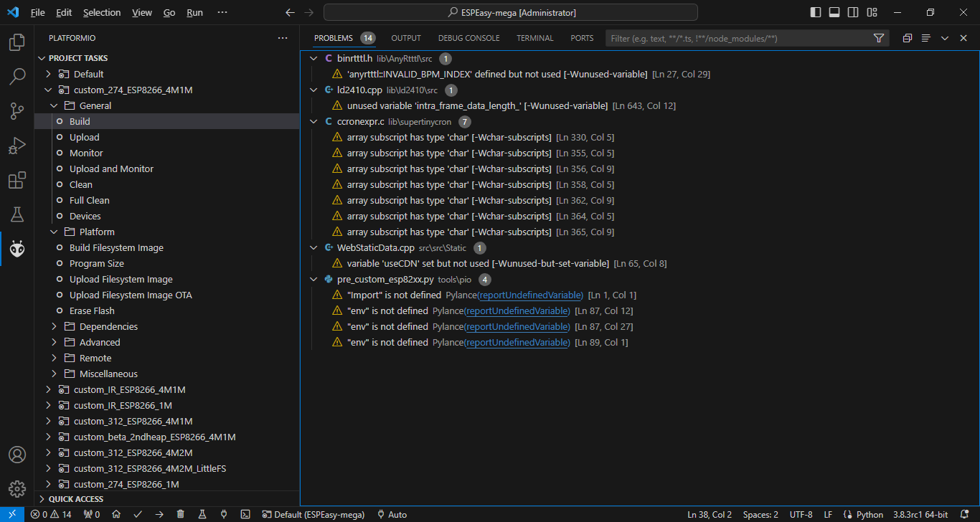980x522 pixels.
Task: Click PlatformIO Build checkmark in status bar
Action: (138, 514)
